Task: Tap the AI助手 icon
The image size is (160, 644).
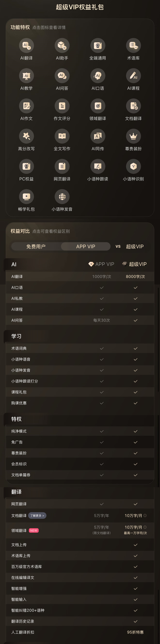Action: (x=62, y=46)
